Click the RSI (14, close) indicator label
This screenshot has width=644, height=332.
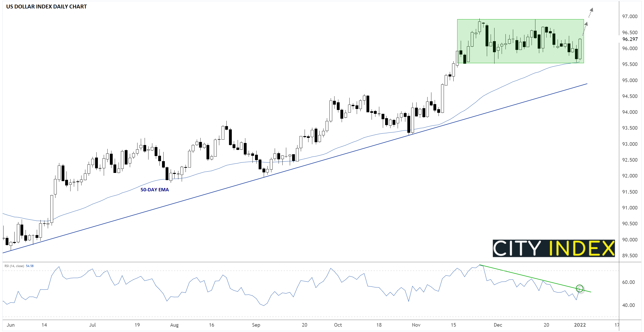click(14, 266)
